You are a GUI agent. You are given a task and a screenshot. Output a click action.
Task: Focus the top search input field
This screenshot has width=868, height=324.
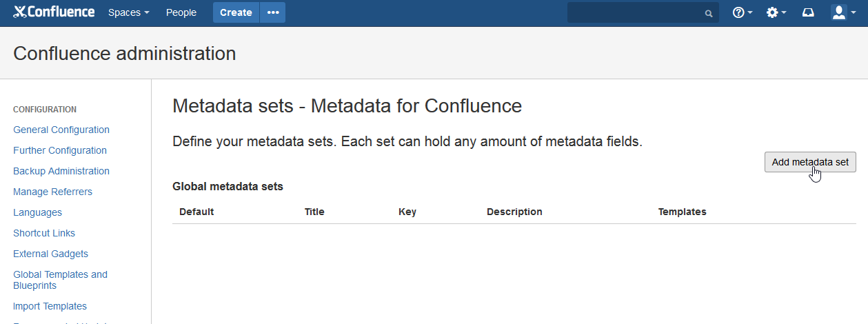pos(634,12)
